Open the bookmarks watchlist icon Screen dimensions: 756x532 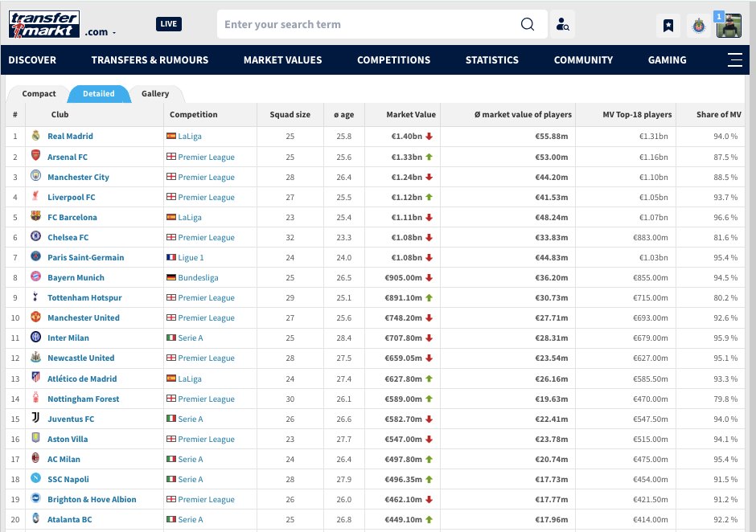[668, 25]
